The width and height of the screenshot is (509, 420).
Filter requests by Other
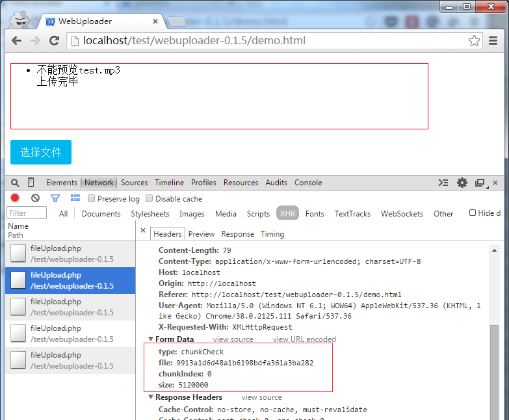click(443, 213)
